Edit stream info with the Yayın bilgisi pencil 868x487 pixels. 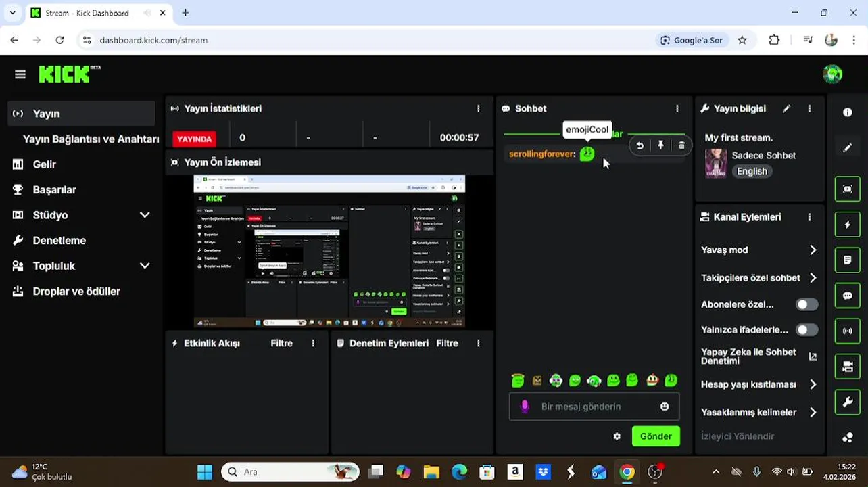[786, 108]
